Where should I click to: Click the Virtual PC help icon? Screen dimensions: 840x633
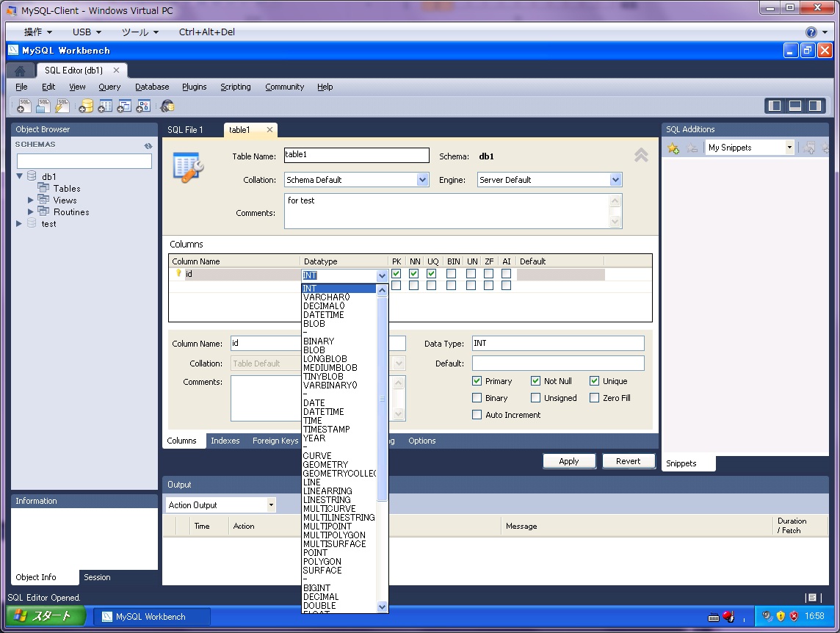(811, 32)
